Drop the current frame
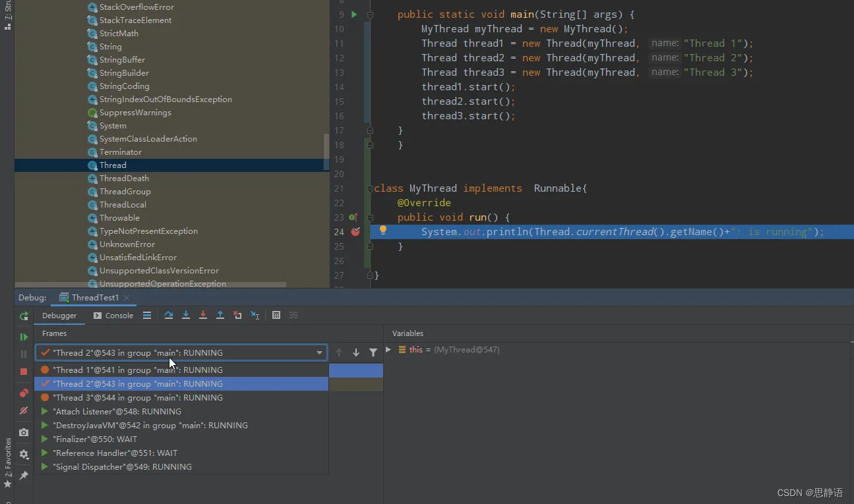The height and width of the screenshot is (504, 854). point(237,316)
